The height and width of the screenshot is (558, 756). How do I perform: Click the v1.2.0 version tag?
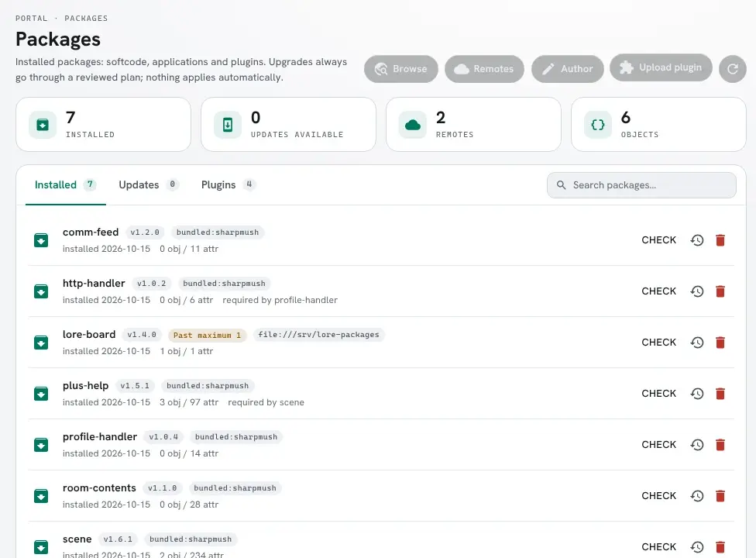click(145, 232)
